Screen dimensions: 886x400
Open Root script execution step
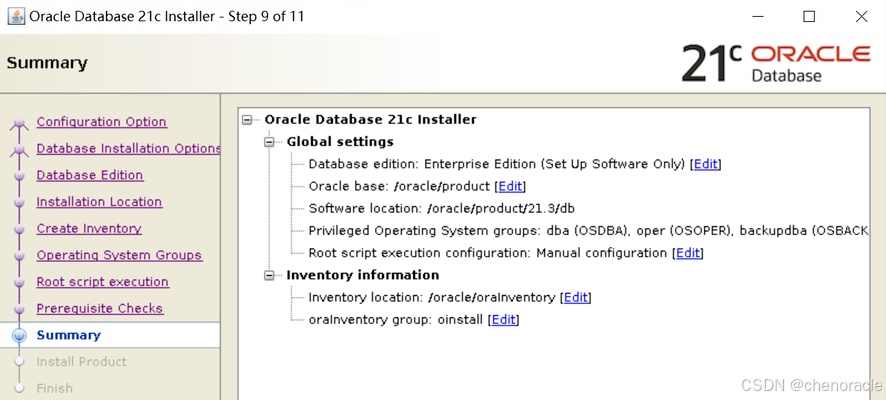coord(102,281)
